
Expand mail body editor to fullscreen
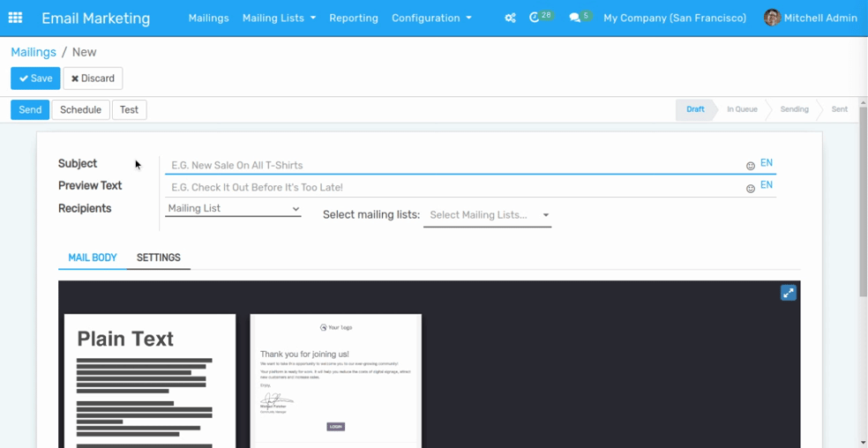click(x=789, y=293)
